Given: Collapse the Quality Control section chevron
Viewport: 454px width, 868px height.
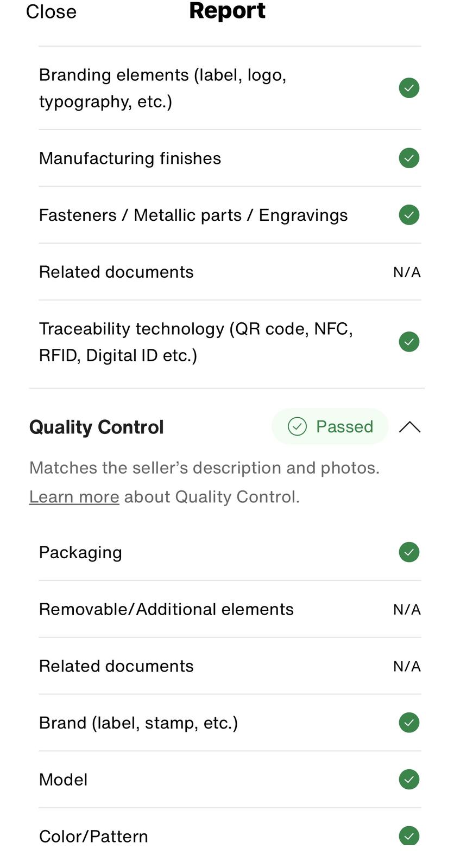Looking at the screenshot, I should (409, 427).
